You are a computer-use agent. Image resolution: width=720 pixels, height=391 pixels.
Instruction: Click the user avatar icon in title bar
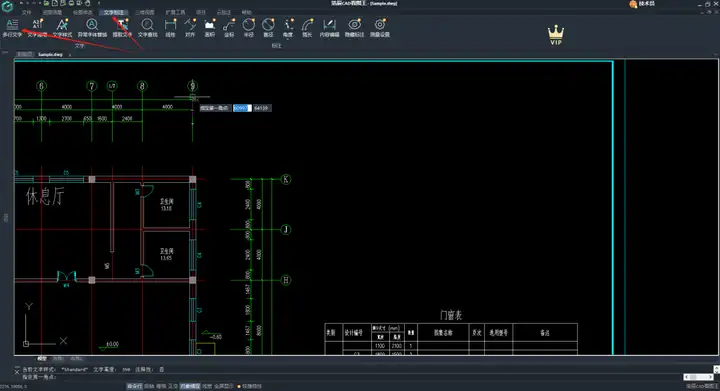pyautogui.click(x=633, y=4)
